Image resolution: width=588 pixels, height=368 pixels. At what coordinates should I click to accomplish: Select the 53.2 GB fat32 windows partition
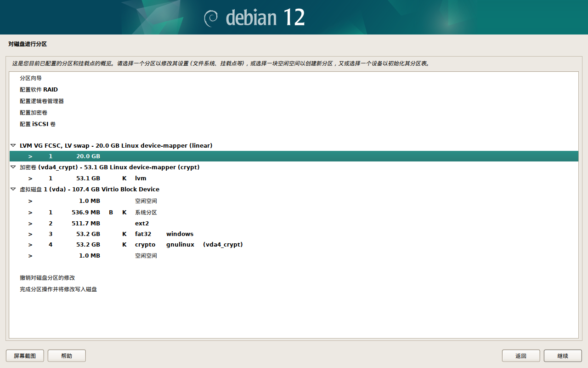coord(294,234)
